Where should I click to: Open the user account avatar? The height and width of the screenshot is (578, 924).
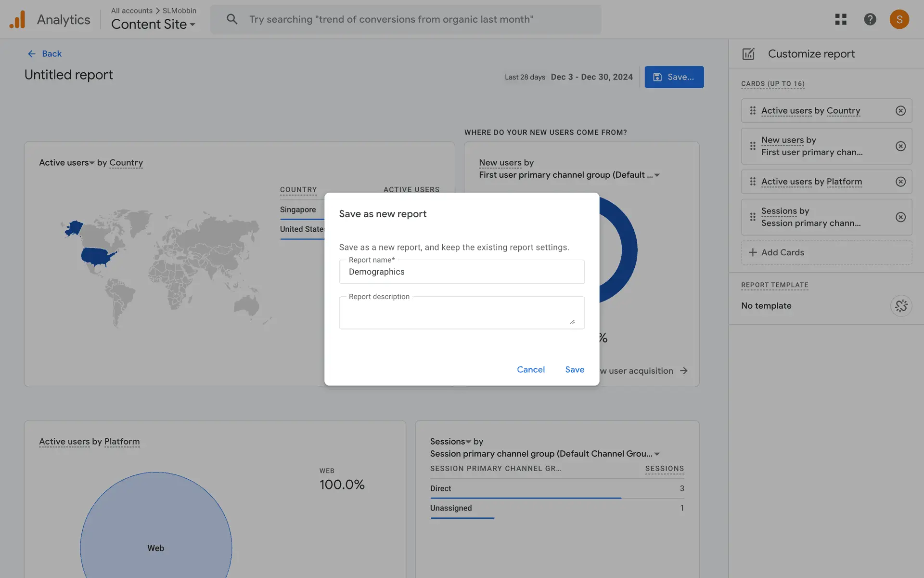pyautogui.click(x=899, y=19)
